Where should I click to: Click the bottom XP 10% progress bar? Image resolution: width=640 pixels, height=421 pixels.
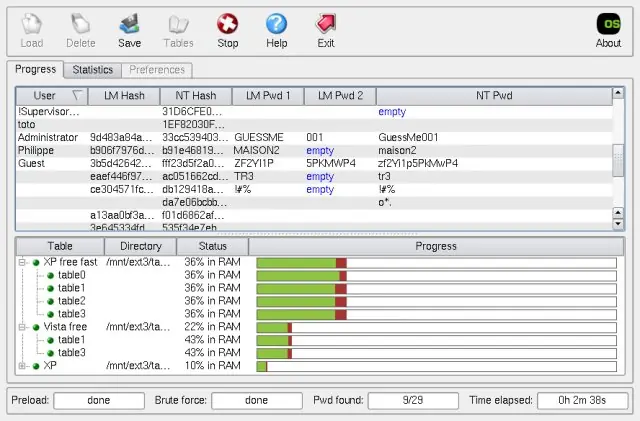tap(436, 366)
